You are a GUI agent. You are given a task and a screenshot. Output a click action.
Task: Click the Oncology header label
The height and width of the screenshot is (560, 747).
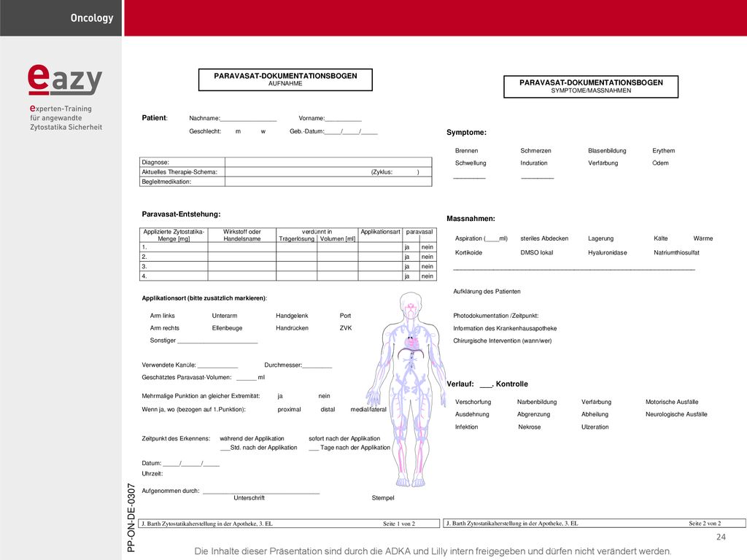pyautogui.click(x=92, y=18)
